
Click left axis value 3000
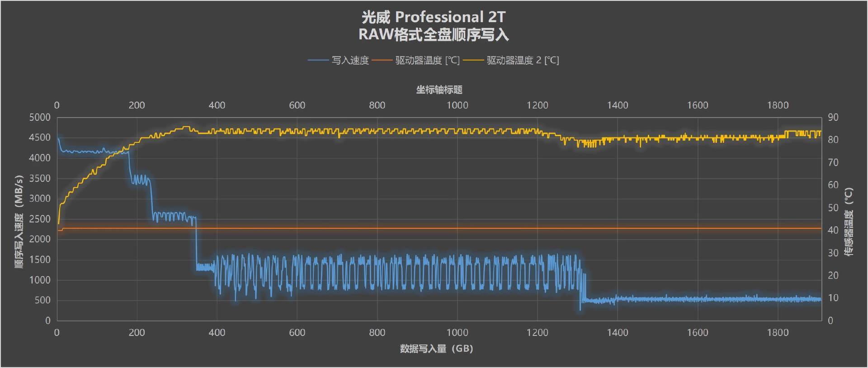40,198
